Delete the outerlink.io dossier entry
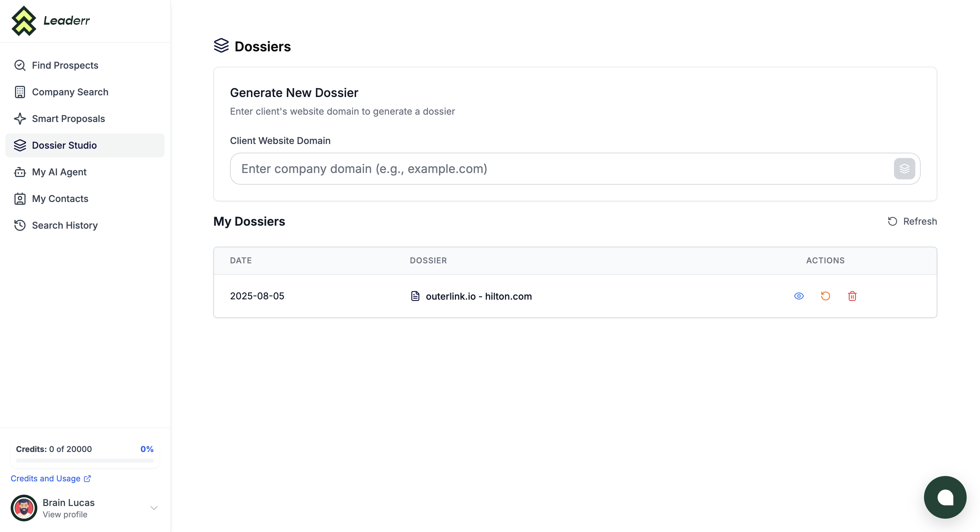The width and height of the screenshot is (980, 532). point(852,296)
